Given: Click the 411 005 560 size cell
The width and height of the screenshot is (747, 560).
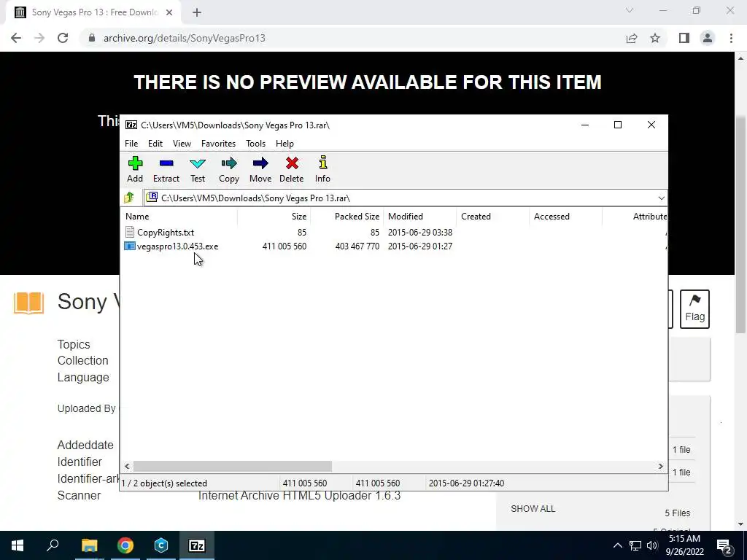Looking at the screenshot, I should [x=285, y=246].
